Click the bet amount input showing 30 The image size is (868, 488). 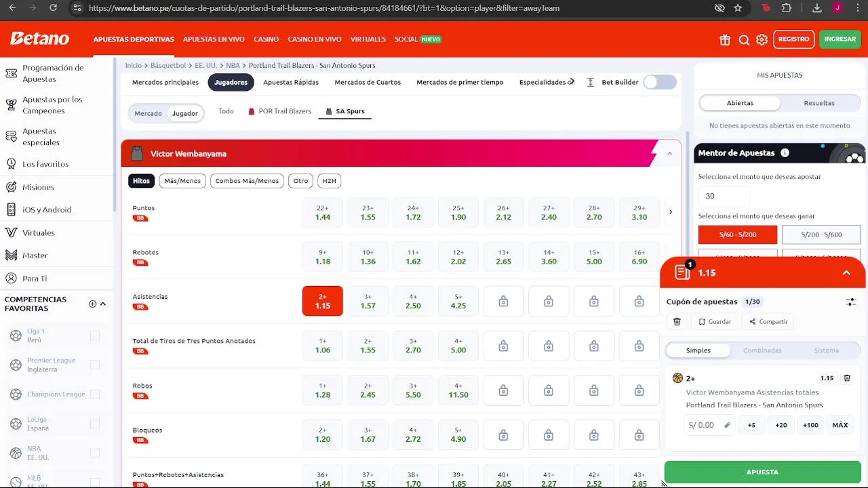tap(724, 196)
